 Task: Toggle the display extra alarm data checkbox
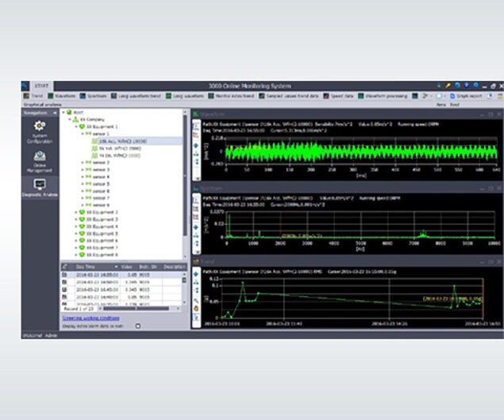[137, 326]
